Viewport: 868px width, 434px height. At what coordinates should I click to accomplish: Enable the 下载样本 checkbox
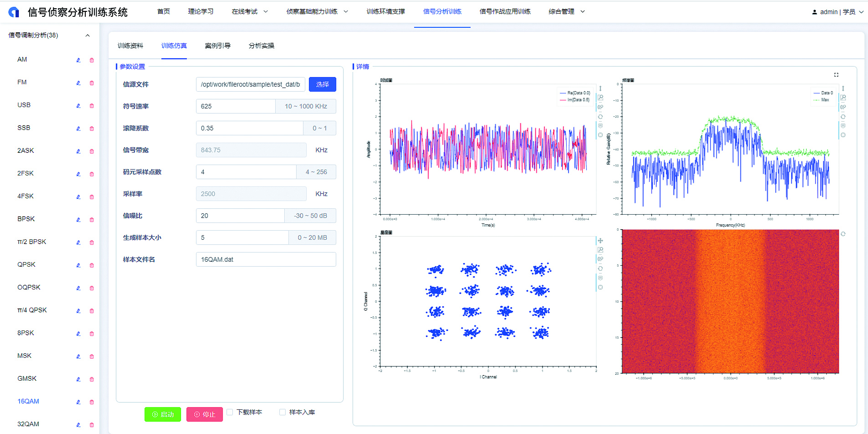pos(230,412)
